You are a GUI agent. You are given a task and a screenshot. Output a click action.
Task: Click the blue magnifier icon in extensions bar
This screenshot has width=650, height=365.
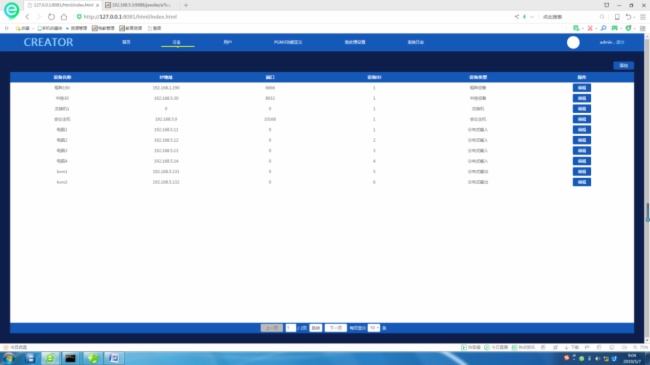point(604,28)
